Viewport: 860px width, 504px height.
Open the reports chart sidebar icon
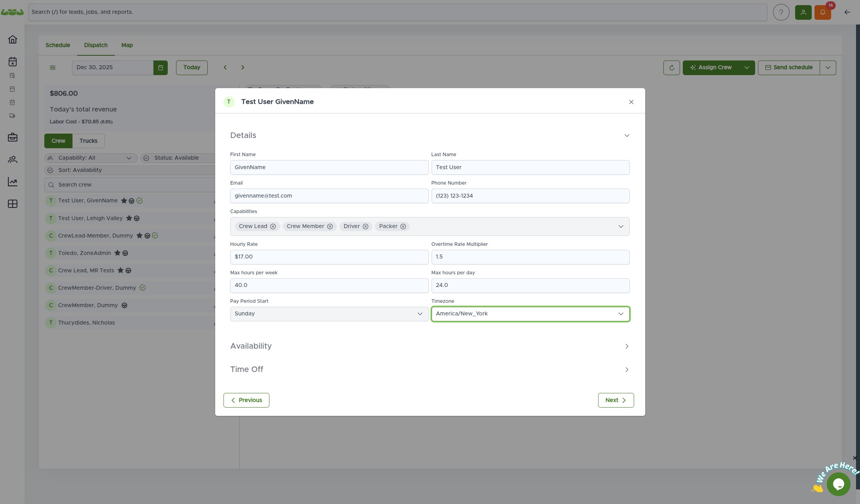(x=13, y=182)
